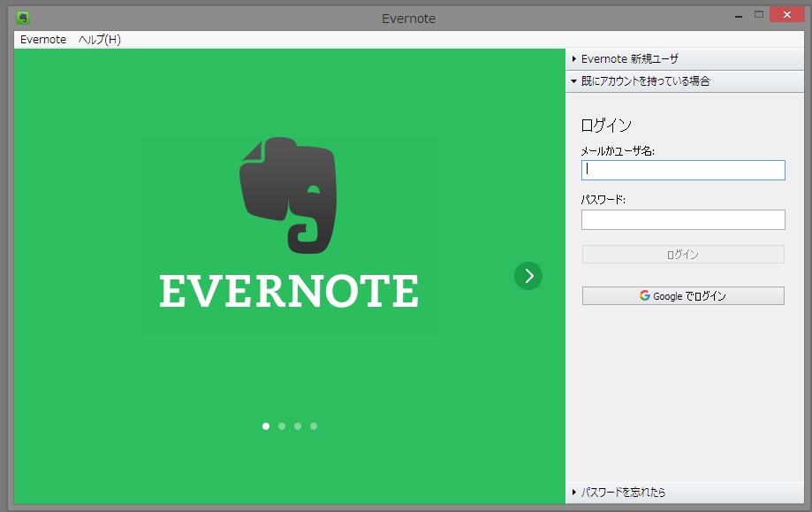
Task: Minimize the Evernote window
Action: click(x=739, y=16)
